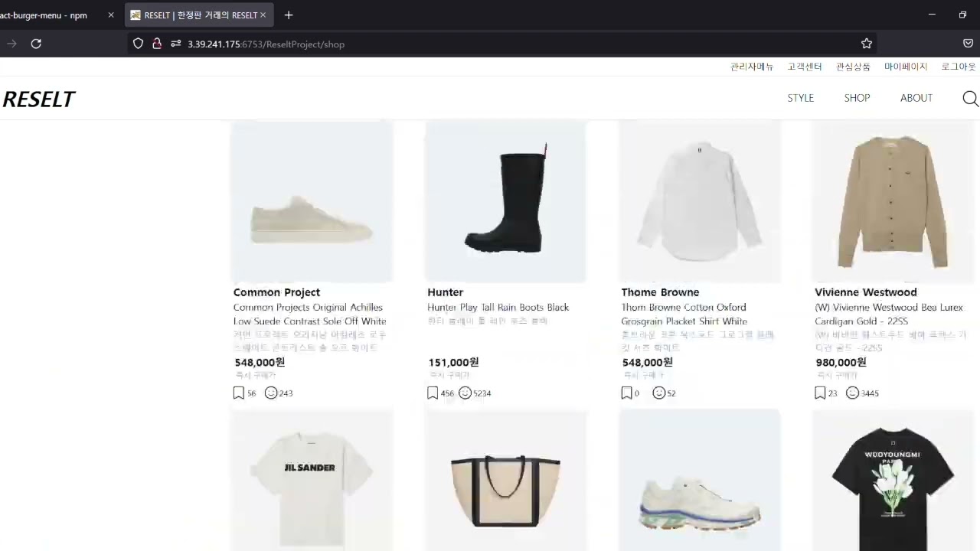980x551 pixels.
Task: Open the STYLE menu
Action: [800, 98]
